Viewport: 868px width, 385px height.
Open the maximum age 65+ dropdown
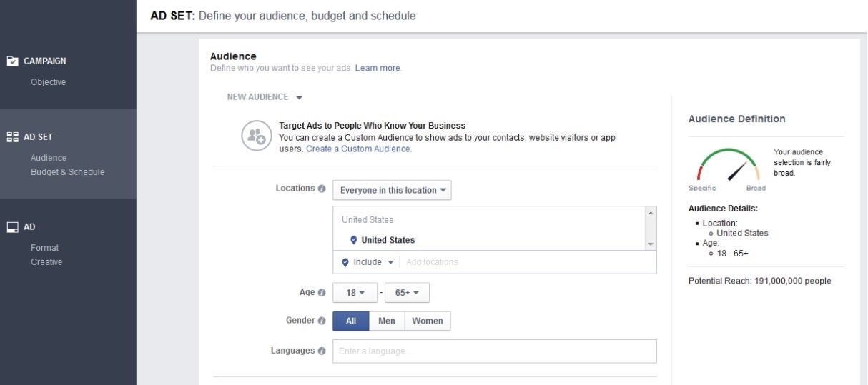point(407,293)
